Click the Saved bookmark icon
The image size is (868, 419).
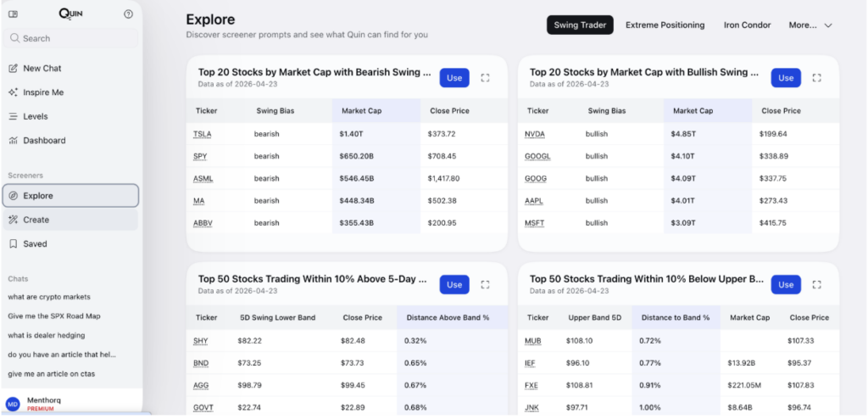click(14, 244)
